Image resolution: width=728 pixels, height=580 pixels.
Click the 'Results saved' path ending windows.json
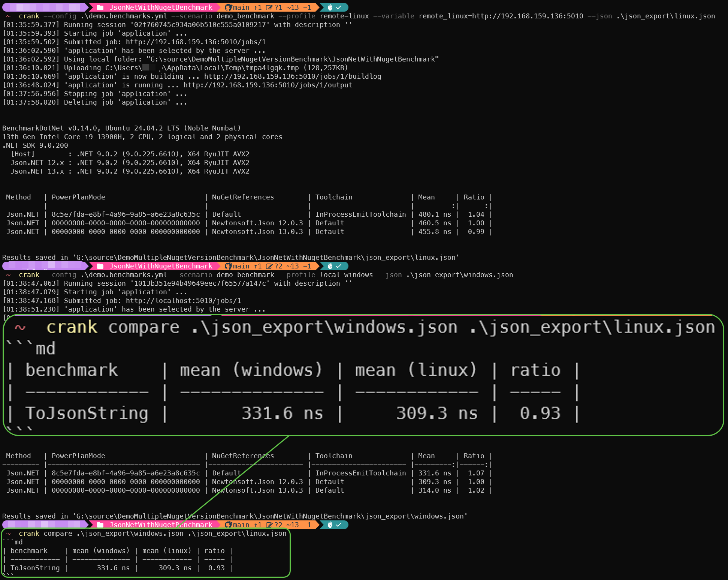(x=270, y=516)
